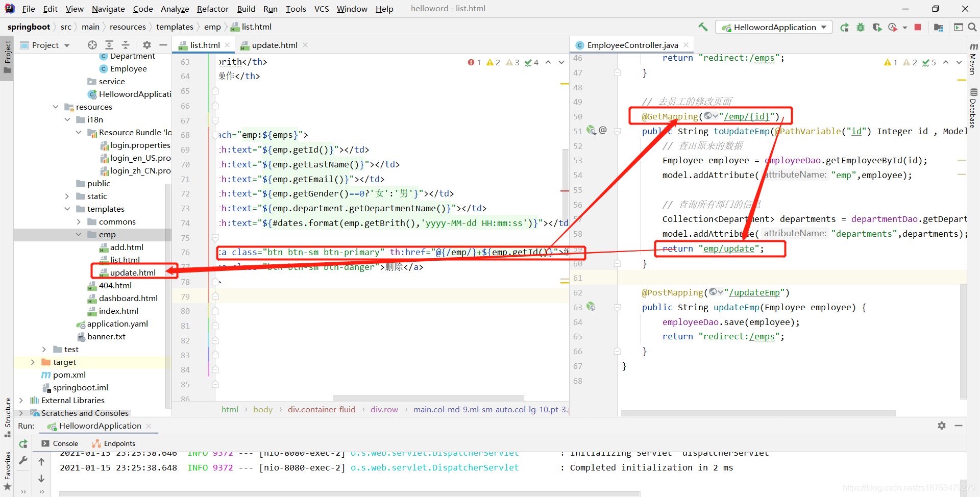The width and height of the screenshot is (980, 497).
Task: Close the update.html tab
Action: click(305, 45)
